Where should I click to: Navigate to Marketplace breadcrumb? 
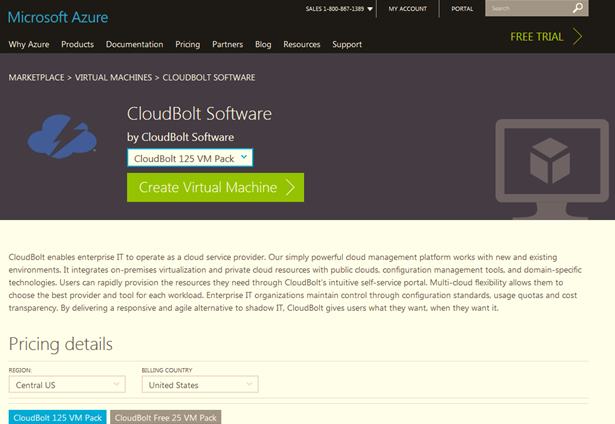[36, 78]
